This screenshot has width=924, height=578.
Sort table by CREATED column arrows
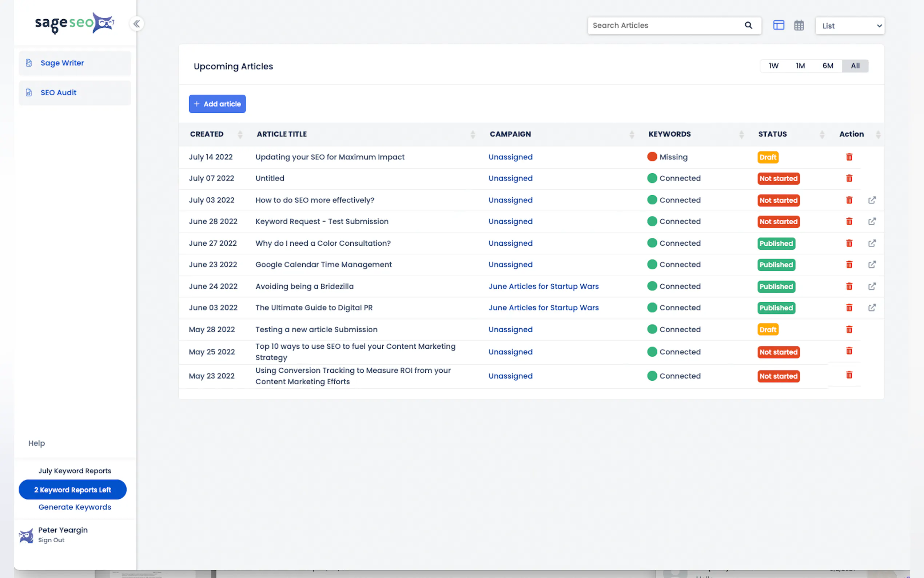pos(240,134)
